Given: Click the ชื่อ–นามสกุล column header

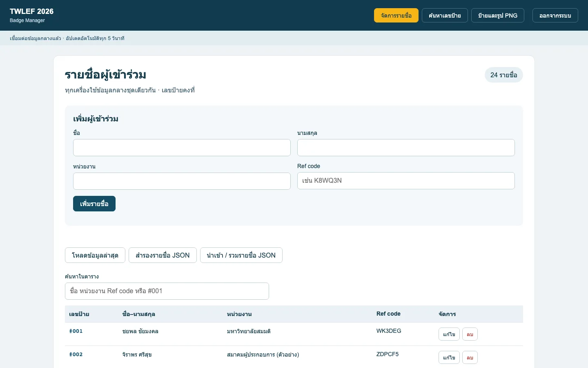Looking at the screenshot, I should tap(139, 314).
